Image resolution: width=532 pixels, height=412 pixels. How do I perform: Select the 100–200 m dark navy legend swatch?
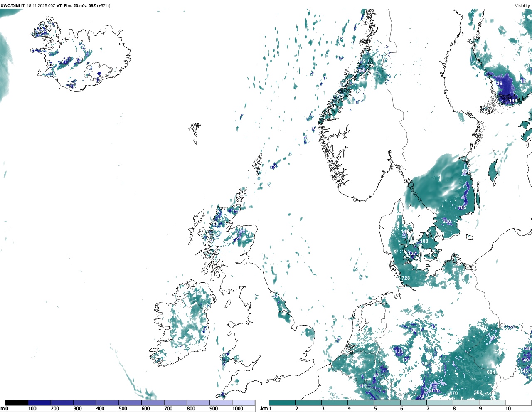pyautogui.click(x=39, y=402)
